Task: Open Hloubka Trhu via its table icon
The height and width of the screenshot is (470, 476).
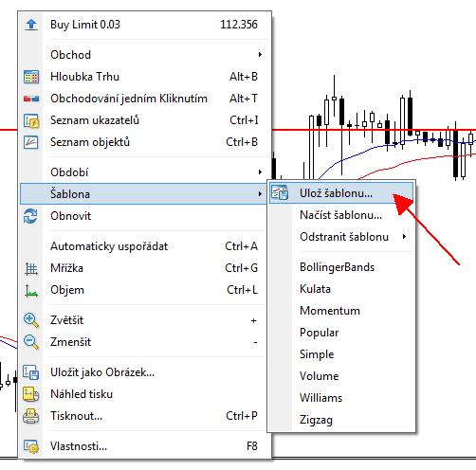Action: (31, 77)
